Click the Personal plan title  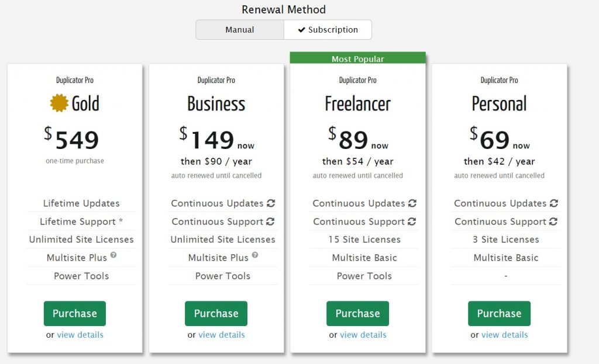pyautogui.click(x=500, y=104)
